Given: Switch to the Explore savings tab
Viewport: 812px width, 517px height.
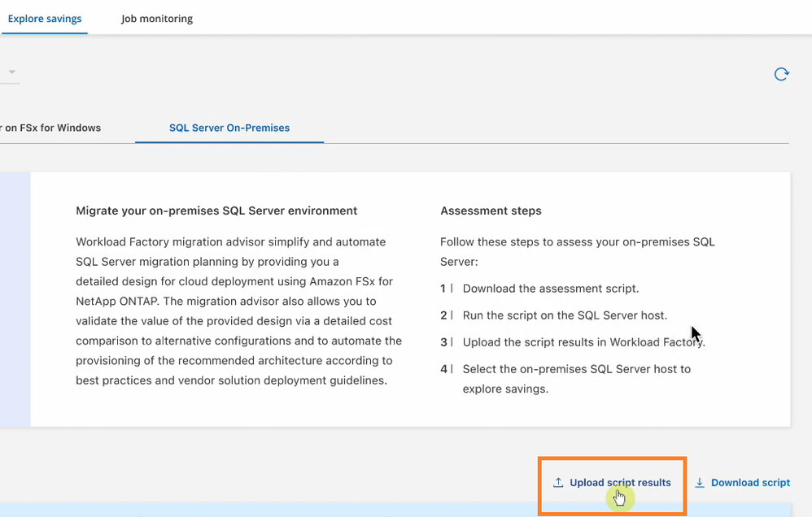Looking at the screenshot, I should (x=45, y=19).
